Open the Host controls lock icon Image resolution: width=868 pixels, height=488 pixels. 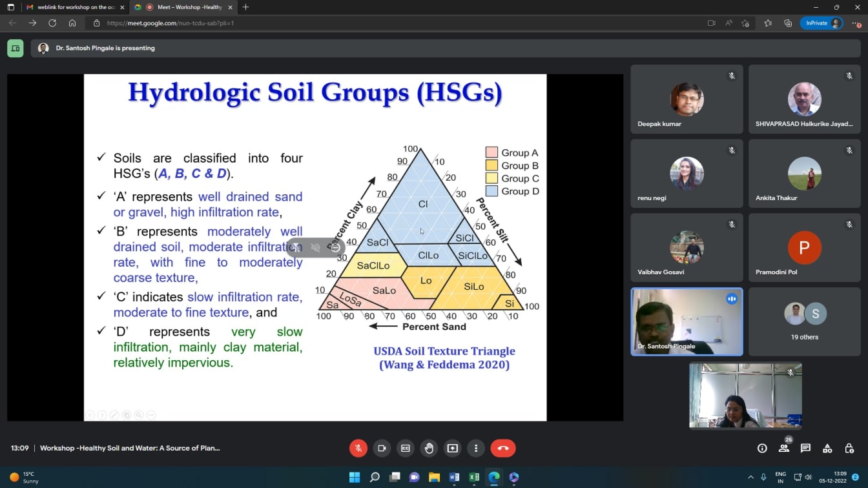point(849,448)
